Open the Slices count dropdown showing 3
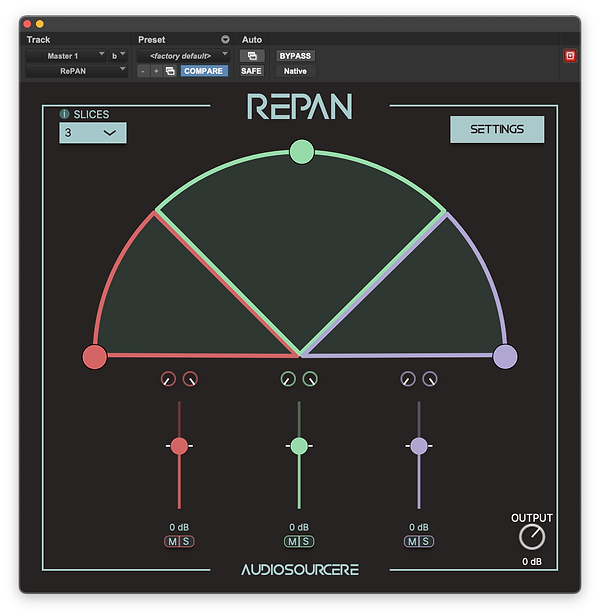This screenshot has width=600, height=616. [x=93, y=133]
